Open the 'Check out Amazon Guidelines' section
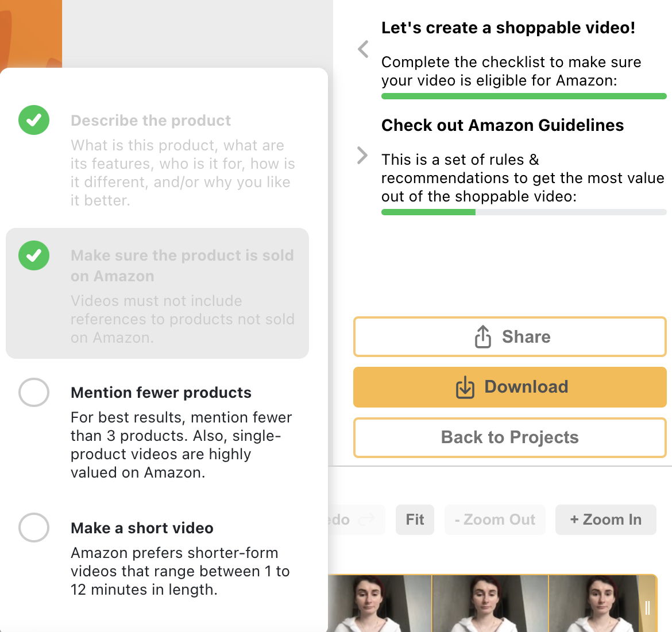Image resolution: width=672 pixels, height=632 pixels. tap(503, 125)
